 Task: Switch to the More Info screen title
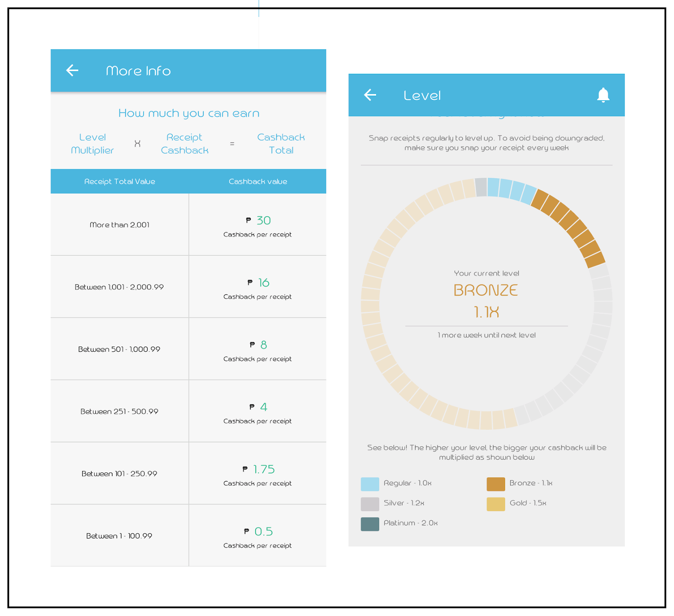point(139,70)
